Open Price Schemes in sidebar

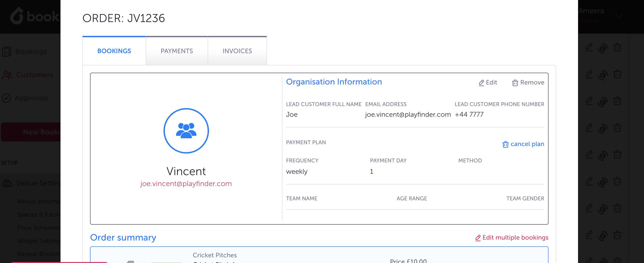[38, 228]
